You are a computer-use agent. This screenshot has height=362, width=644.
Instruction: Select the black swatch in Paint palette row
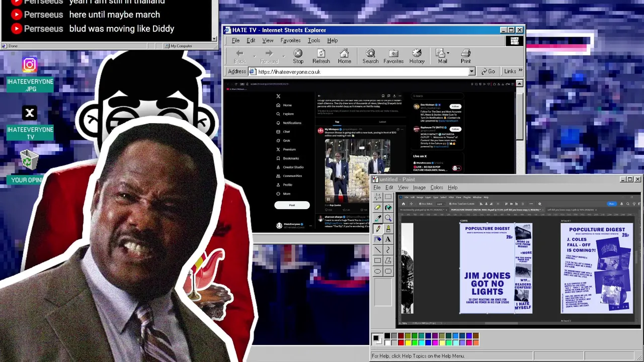pyautogui.click(x=387, y=336)
